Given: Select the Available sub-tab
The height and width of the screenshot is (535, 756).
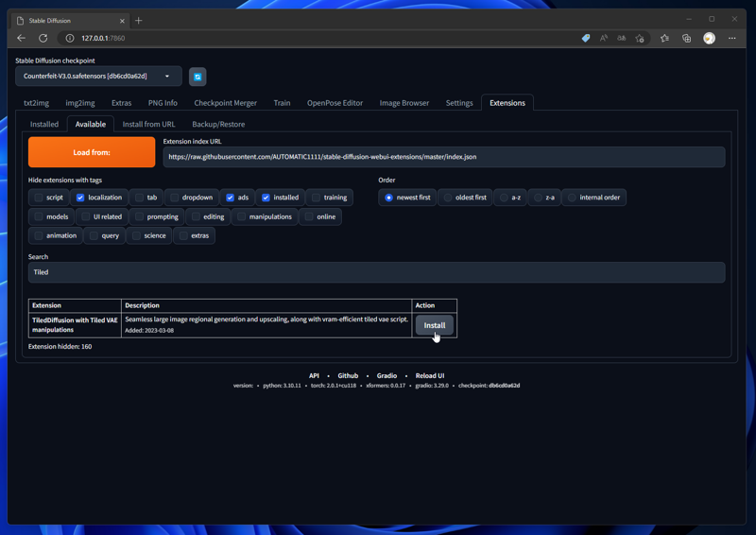Looking at the screenshot, I should pyautogui.click(x=91, y=124).
